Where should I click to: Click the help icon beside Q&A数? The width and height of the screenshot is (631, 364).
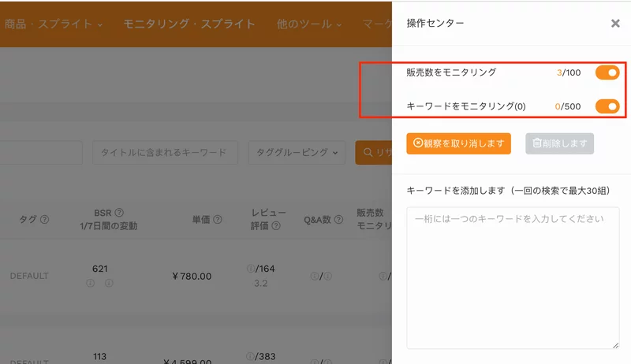click(339, 219)
